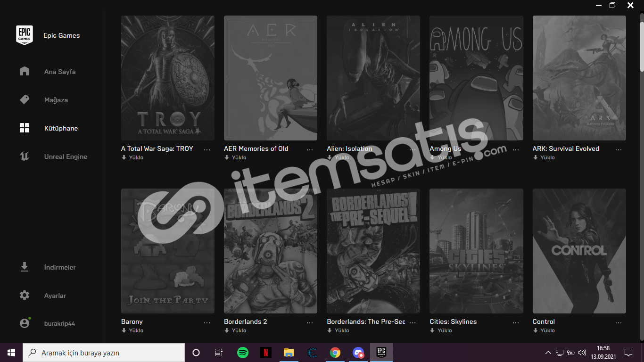Click Cortana circle icon on taskbar
The width and height of the screenshot is (644, 362).
[x=196, y=353]
